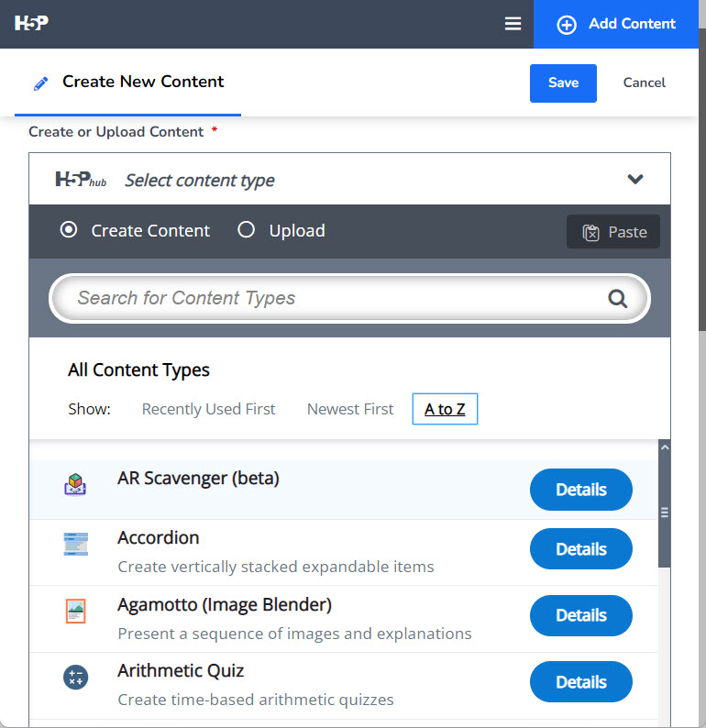This screenshot has width=706, height=728.
Task: Select the Upload radio button
Action: [x=246, y=229]
